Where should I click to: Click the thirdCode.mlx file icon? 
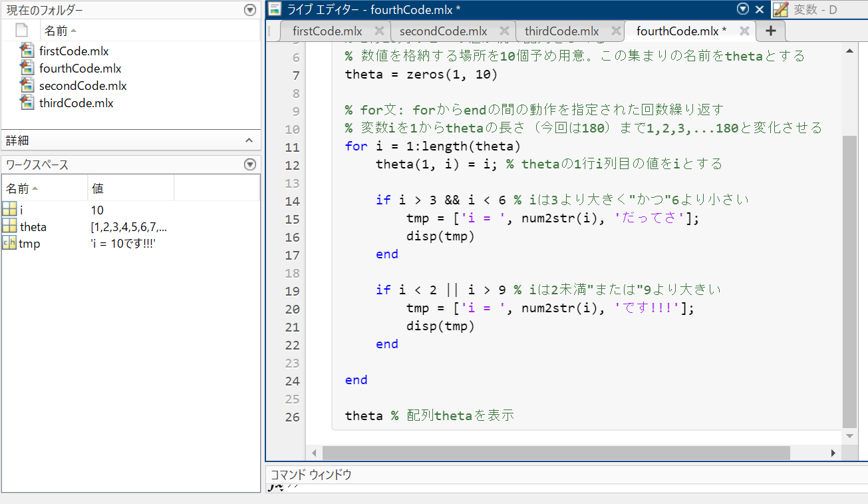(27, 103)
